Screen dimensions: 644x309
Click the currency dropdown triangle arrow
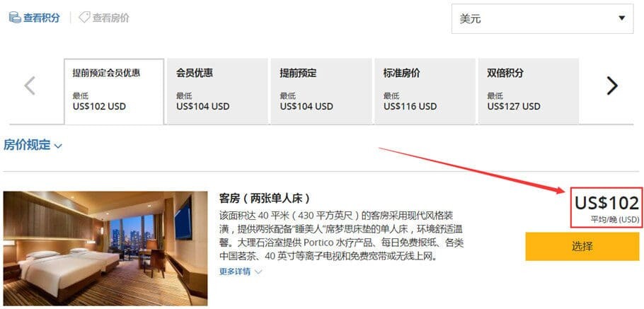coord(622,18)
